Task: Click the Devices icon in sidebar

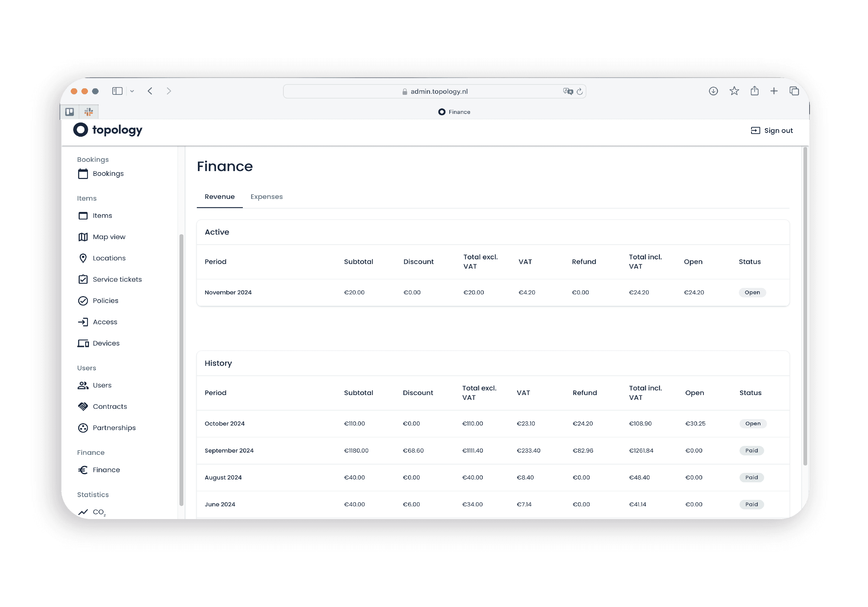Action: (83, 343)
